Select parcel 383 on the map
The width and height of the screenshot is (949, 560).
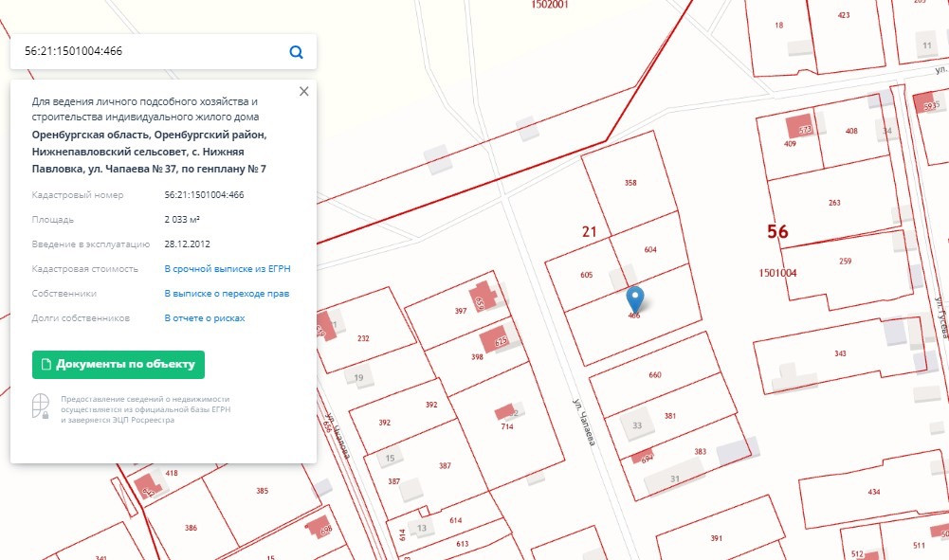point(701,452)
